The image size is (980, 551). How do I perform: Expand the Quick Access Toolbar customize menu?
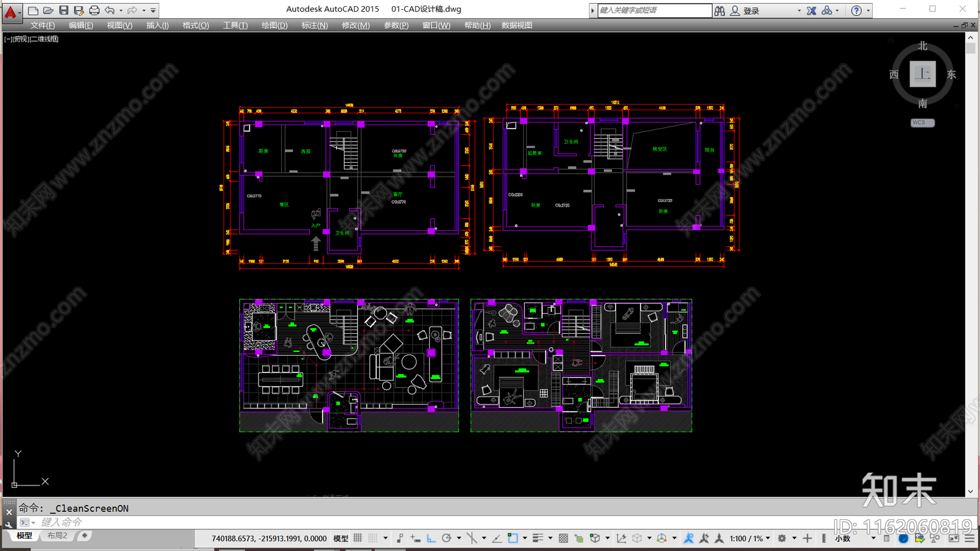click(x=153, y=10)
